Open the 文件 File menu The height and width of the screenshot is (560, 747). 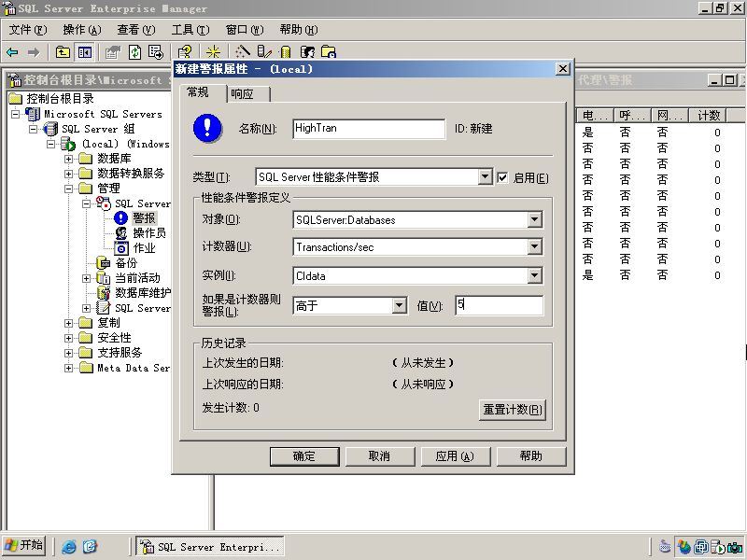pos(28,30)
